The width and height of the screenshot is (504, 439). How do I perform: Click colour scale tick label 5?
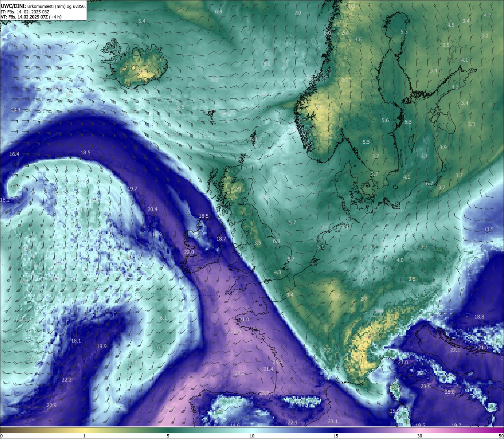168,436
